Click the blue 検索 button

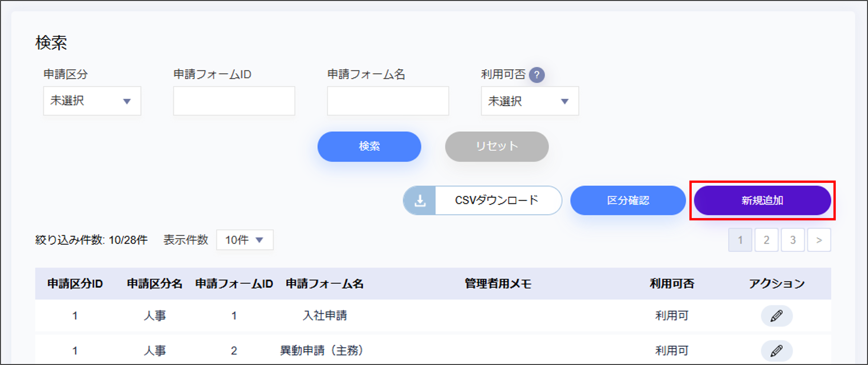coord(369,146)
